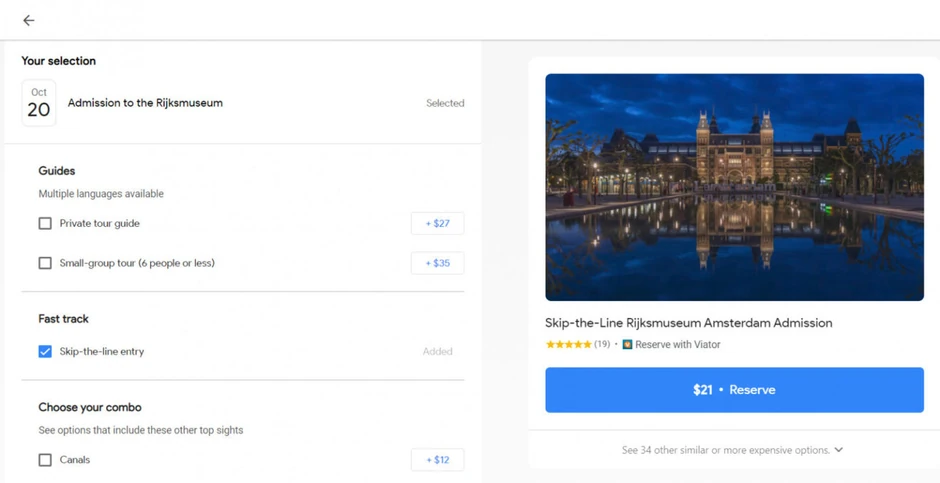Click the back arrow icon
Image resolution: width=940 pixels, height=483 pixels.
pyautogui.click(x=29, y=20)
